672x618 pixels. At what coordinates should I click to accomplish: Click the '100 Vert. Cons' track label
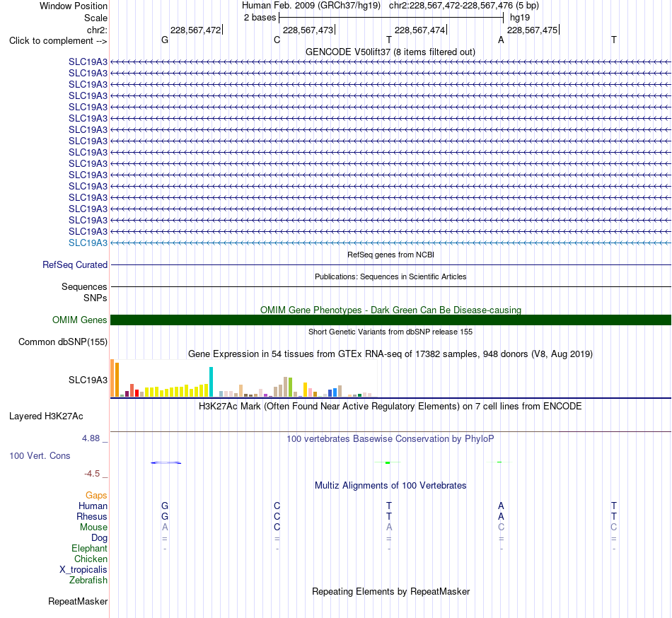point(40,455)
